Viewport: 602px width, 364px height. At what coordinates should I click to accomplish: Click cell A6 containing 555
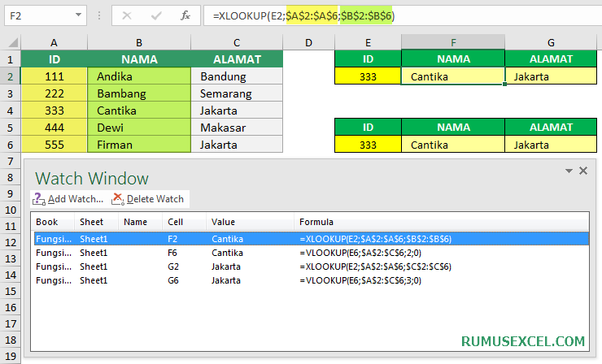pyautogui.click(x=55, y=145)
